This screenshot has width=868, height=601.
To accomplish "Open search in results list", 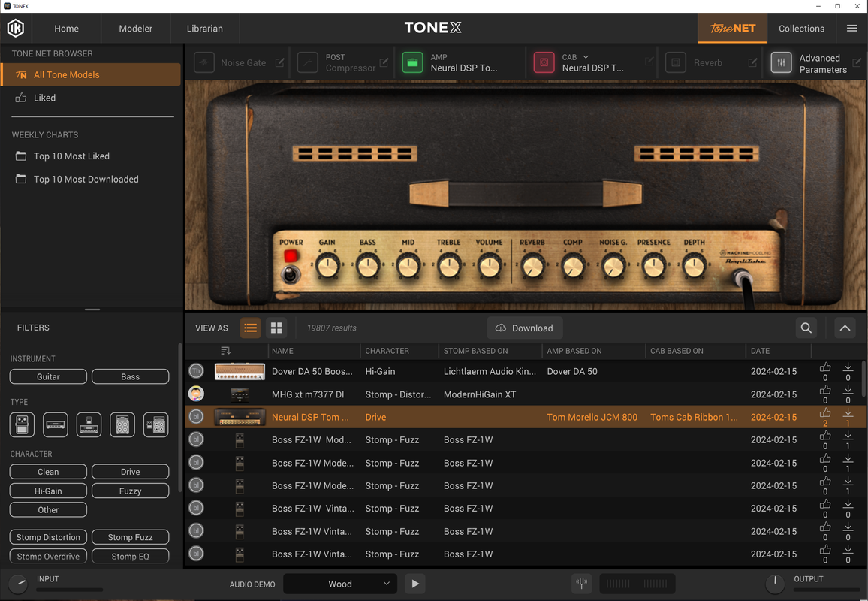I will (x=806, y=328).
